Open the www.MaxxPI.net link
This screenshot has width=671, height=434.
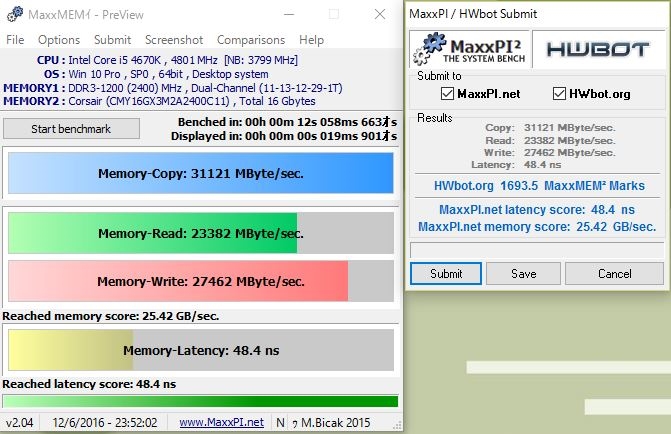click(x=221, y=422)
